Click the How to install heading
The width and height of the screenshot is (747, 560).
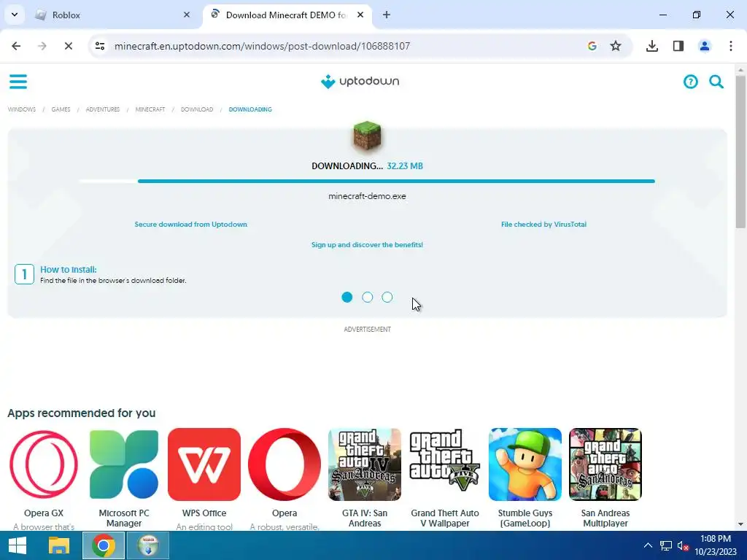[x=68, y=270]
